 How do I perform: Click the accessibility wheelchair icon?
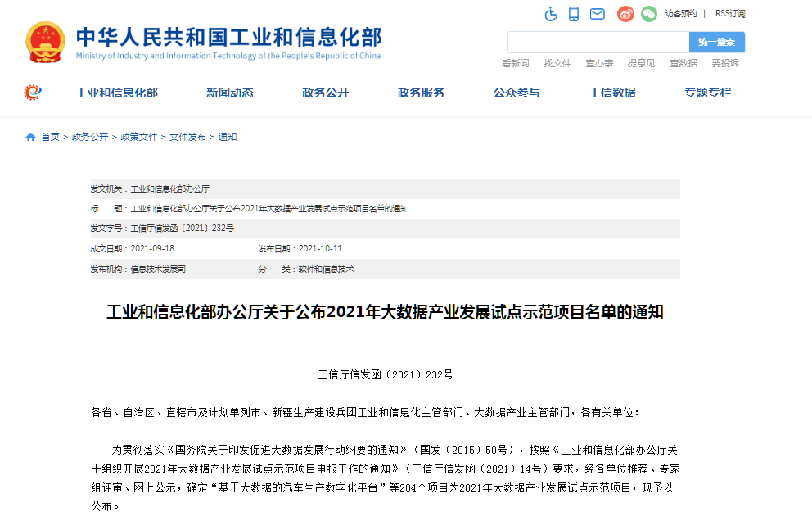pyautogui.click(x=551, y=14)
